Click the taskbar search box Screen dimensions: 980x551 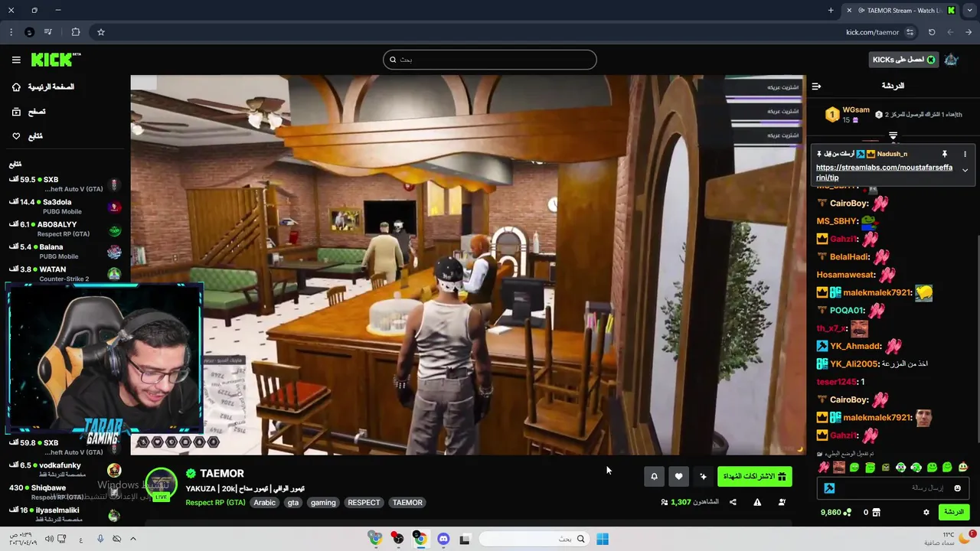[x=533, y=539]
